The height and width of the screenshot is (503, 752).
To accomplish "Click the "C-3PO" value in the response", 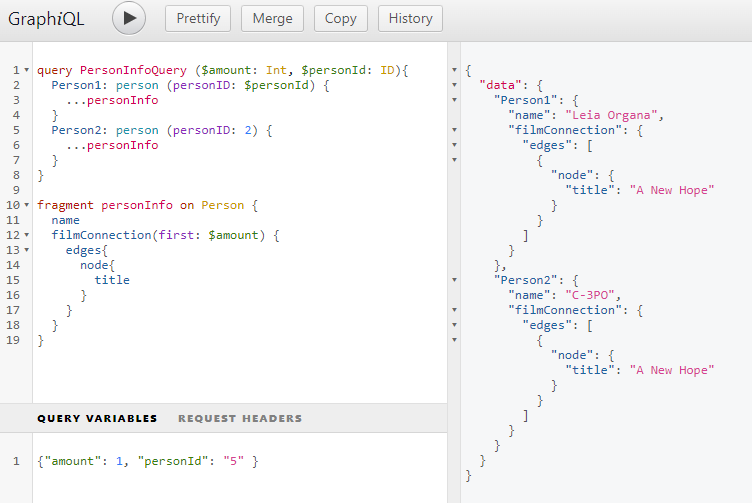I will tap(590, 295).
